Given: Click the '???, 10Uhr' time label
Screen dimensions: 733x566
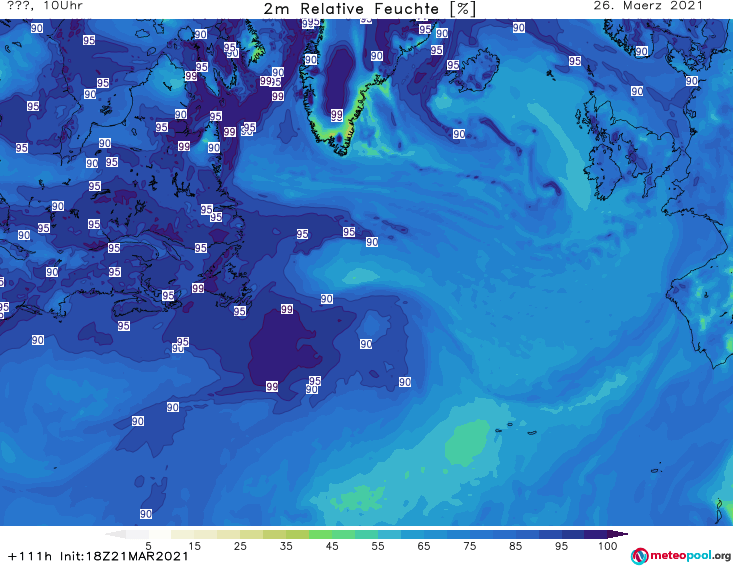Looking at the screenshot, I should click(x=45, y=6).
